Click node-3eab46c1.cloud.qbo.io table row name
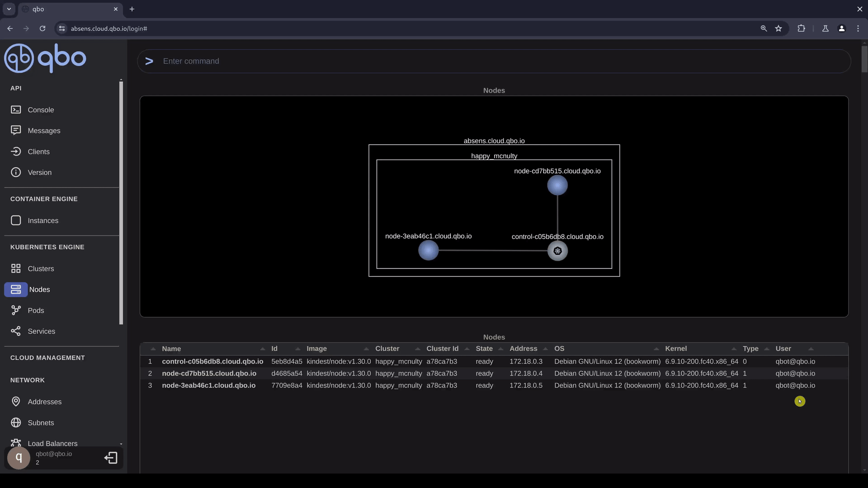Image resolution: width=868 pixels, height=488 pixels. (x=208, y=385)
